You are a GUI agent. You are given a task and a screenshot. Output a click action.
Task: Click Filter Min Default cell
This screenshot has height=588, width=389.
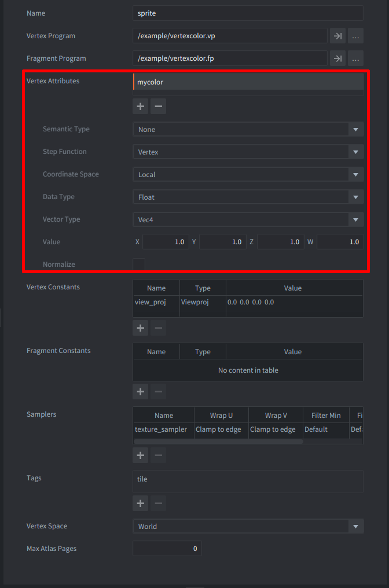[326, 429]
